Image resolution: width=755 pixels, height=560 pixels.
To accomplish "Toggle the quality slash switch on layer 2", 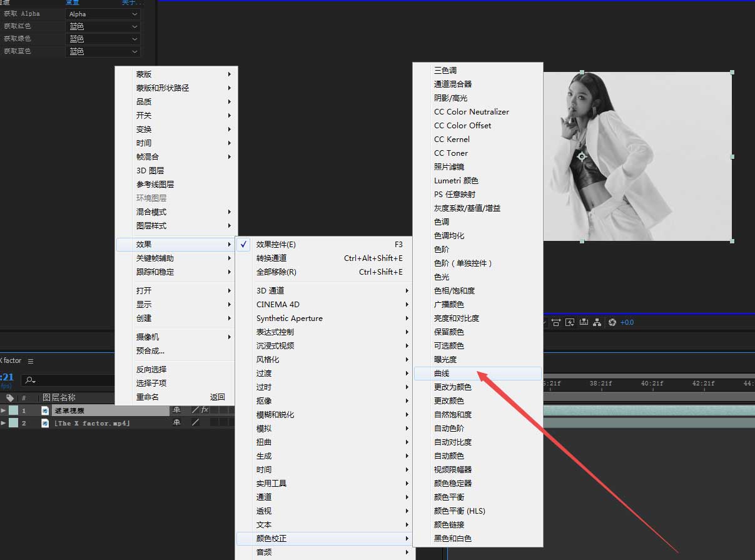I will point(195,424).
